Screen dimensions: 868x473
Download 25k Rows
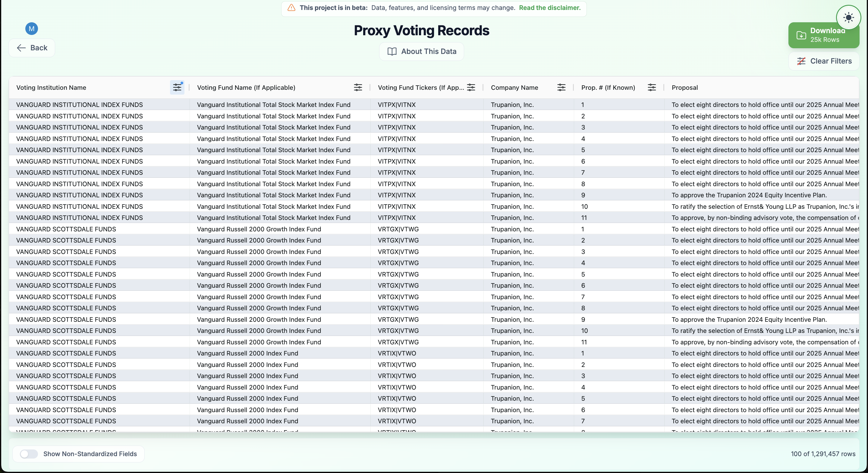click(823, 35)
